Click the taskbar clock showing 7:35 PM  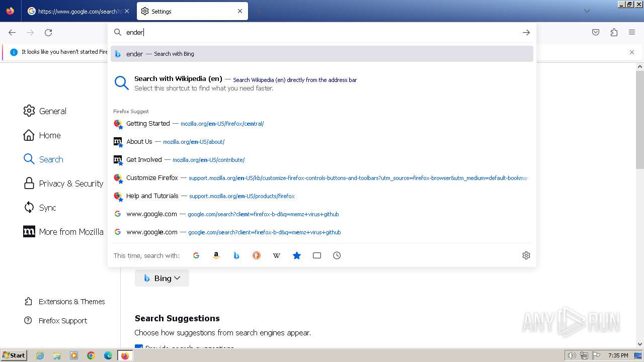618,355
